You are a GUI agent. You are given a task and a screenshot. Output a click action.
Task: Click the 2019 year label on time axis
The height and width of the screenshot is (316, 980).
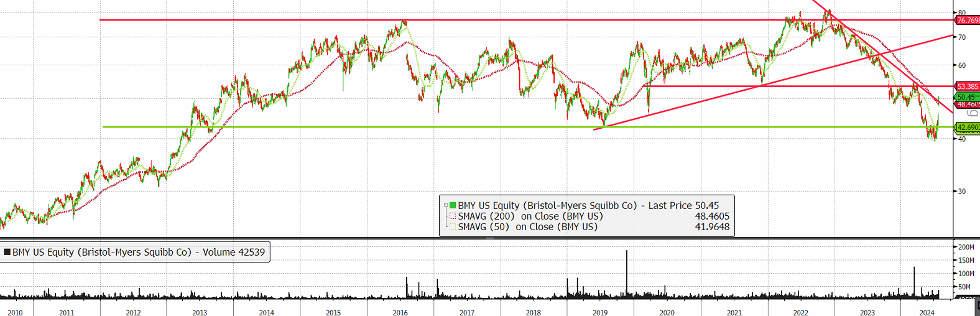tap(600, 312)
